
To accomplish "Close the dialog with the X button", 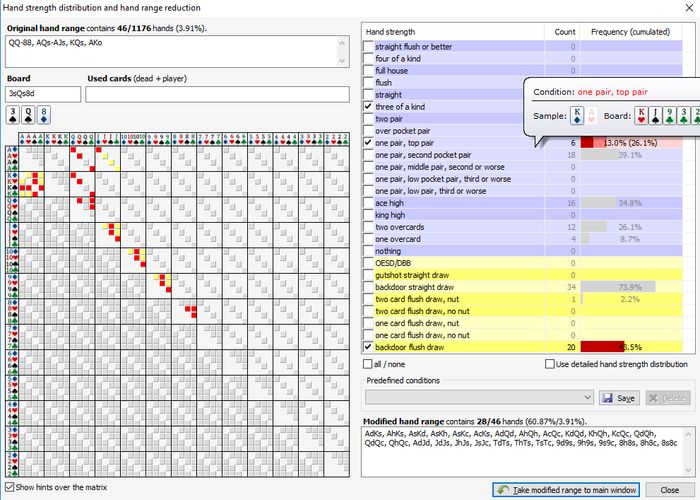I will [x=689, y=8].
